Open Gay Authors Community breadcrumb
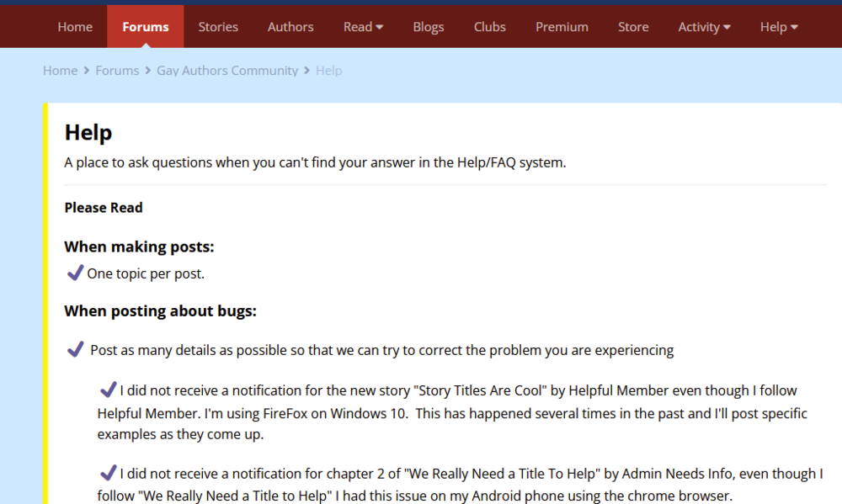 tap(227, 71)
